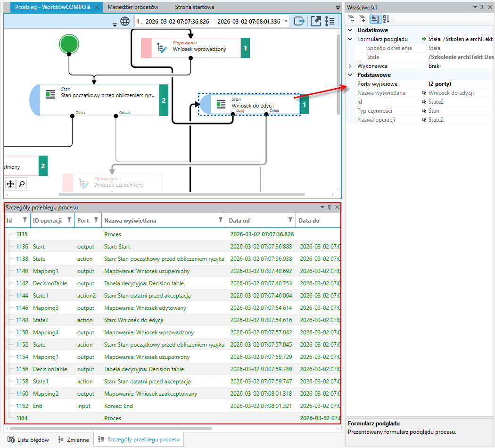495x448 pixels.
Task: Collapse the Podstawowe property group
Action: (x=350, y=75)
